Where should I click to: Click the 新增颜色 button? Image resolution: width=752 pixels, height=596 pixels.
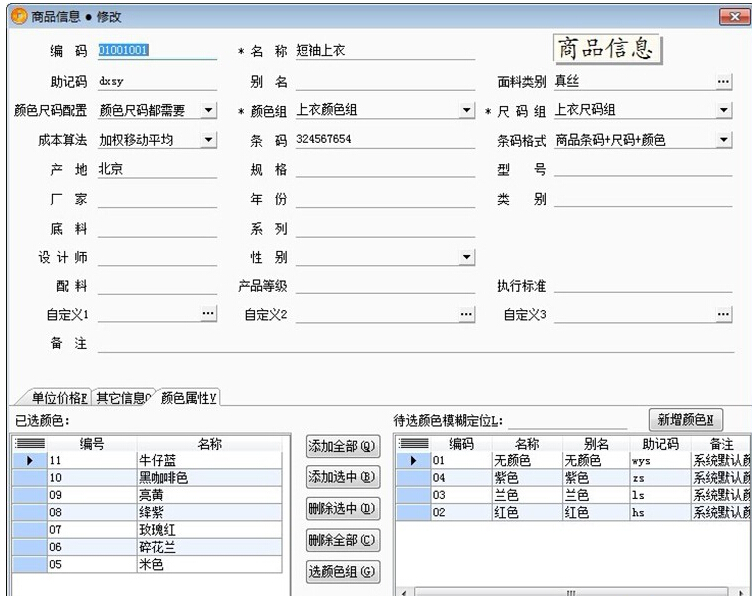click(x=686, y=419)
